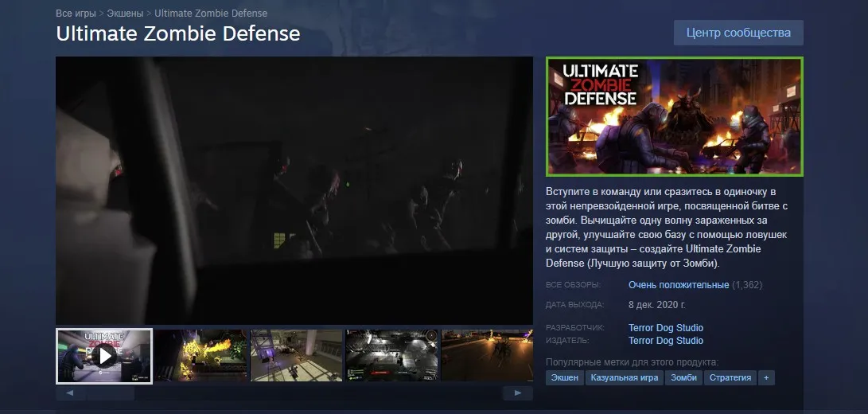
Task: Click the thumbnail strip scrollbar handle
Action: (x=110, y=393)
